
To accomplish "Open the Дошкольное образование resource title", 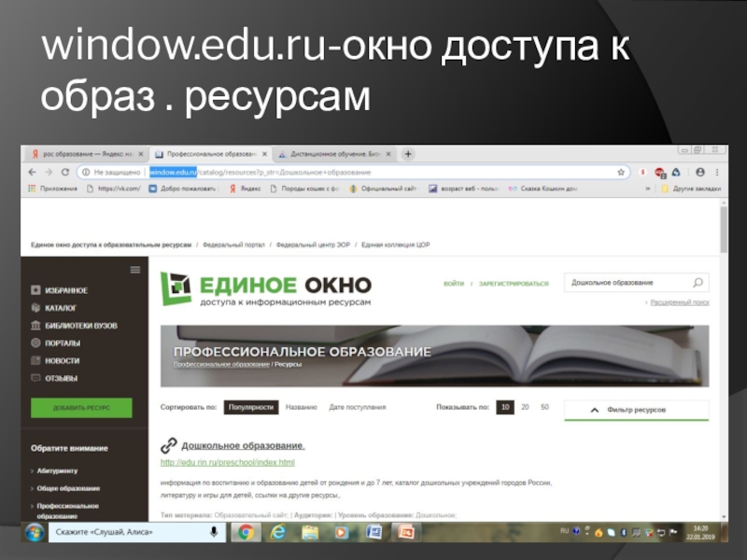I will point(243,446).
